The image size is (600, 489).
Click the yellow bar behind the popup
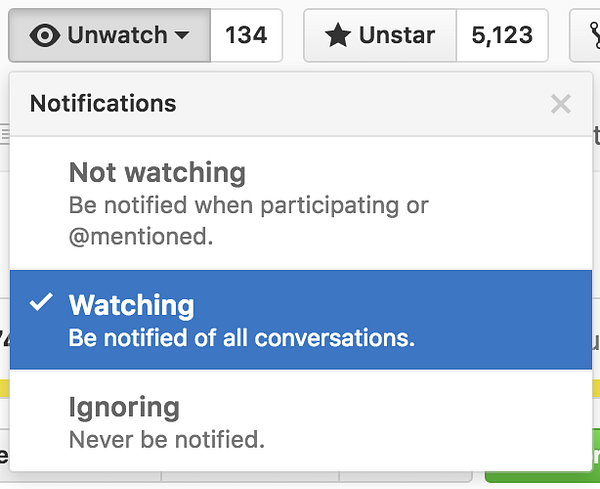(x=5, y=388)
